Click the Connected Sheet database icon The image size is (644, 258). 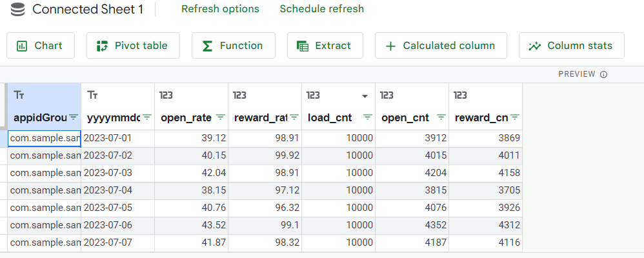17,9
